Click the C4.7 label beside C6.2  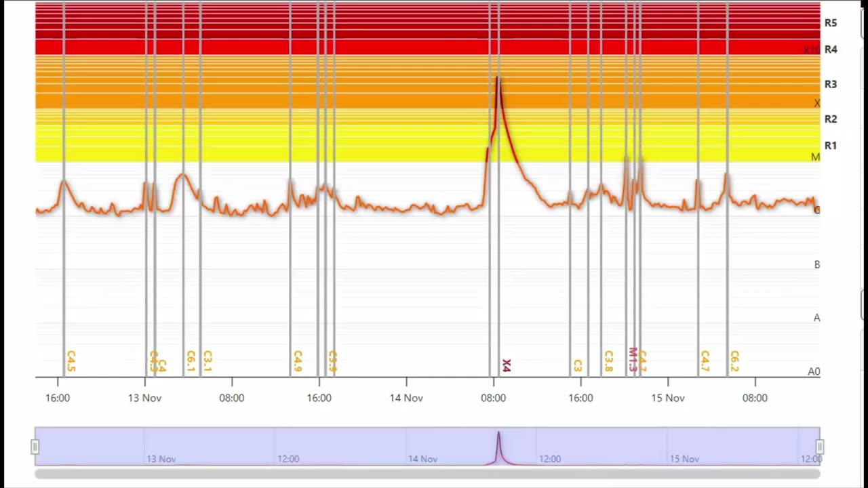click(705, 361)
